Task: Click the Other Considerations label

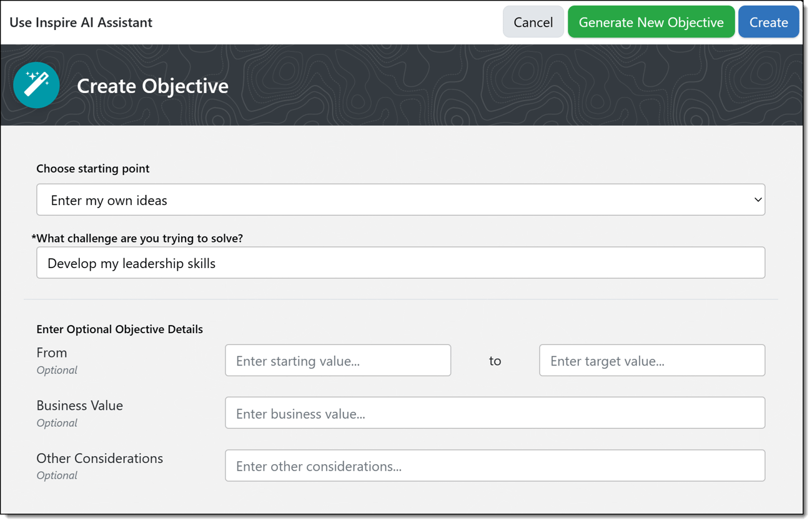Action: pos(99,458)
